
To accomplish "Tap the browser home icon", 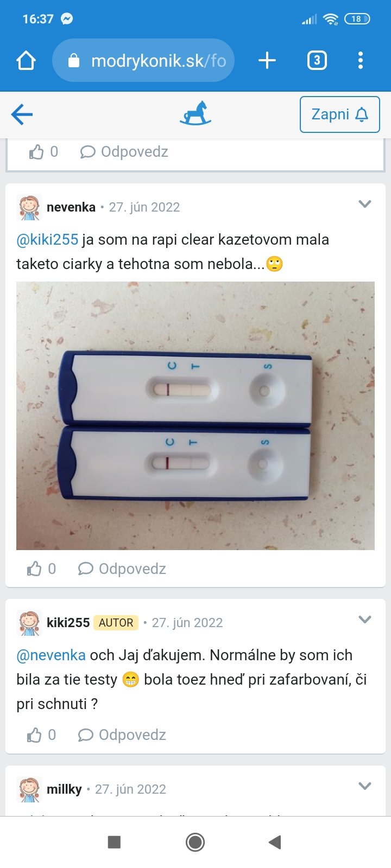I will click(26, 60).
